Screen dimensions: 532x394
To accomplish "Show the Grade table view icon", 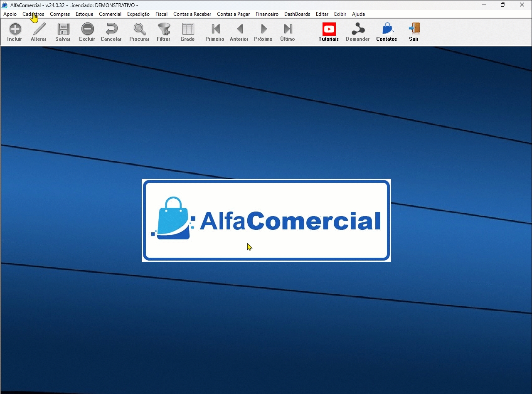I will pyautogui.click(x=188, y=29).
